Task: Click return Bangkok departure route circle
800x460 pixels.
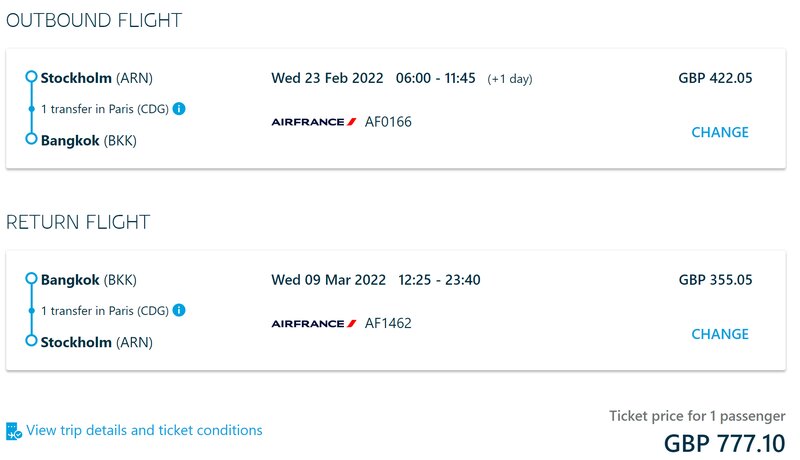Action: (32, 278)
